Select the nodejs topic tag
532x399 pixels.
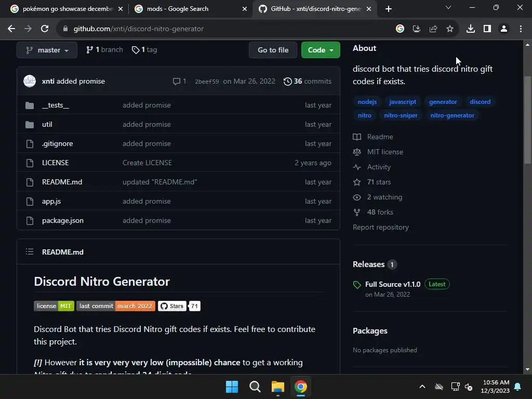(367, 102)
